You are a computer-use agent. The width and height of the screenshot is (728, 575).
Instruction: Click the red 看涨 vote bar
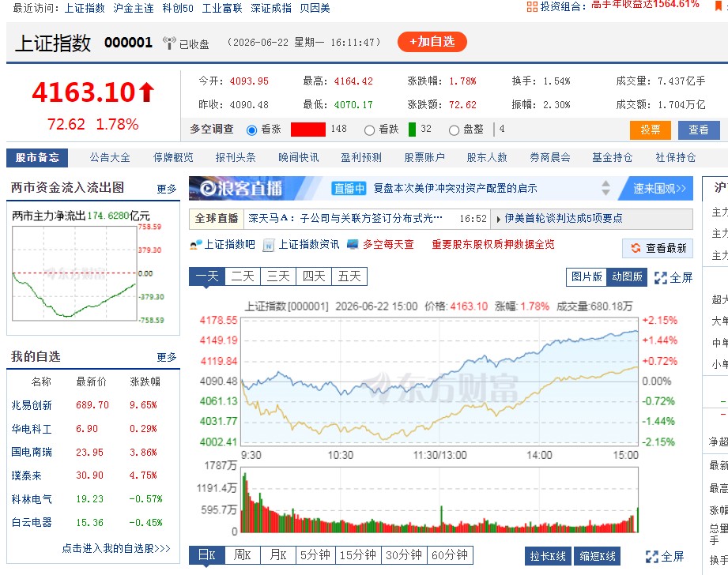tap(308, 130)
